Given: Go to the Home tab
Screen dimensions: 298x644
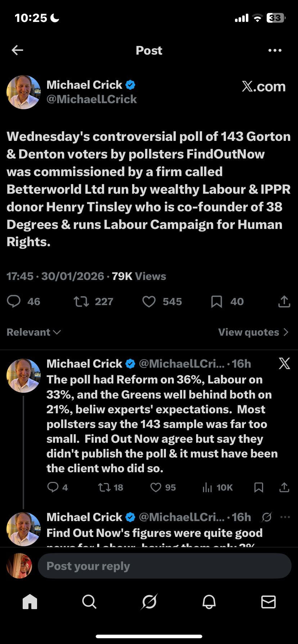Looking at the screenshot, I should pyautogui.click(x=30, y=602).
